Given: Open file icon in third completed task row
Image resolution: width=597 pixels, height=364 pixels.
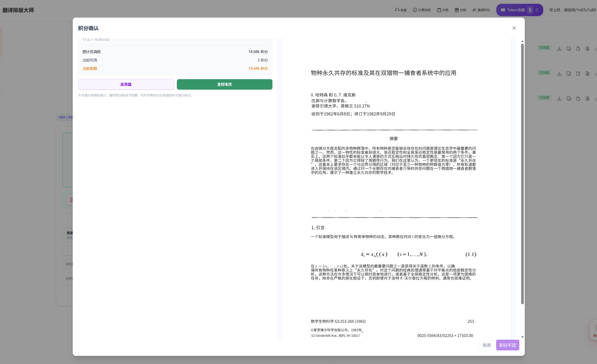Looking at the screenshot, I should 578,98.
